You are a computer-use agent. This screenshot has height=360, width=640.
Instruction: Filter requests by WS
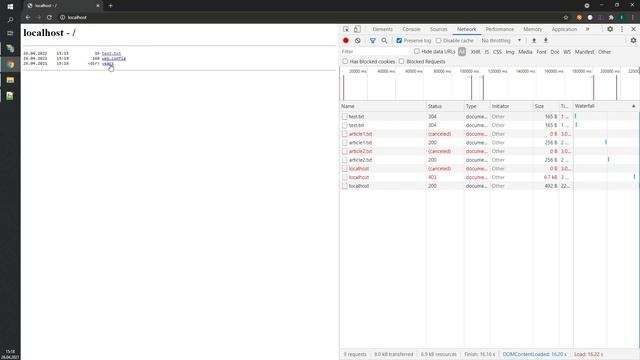tap(567, 52)
